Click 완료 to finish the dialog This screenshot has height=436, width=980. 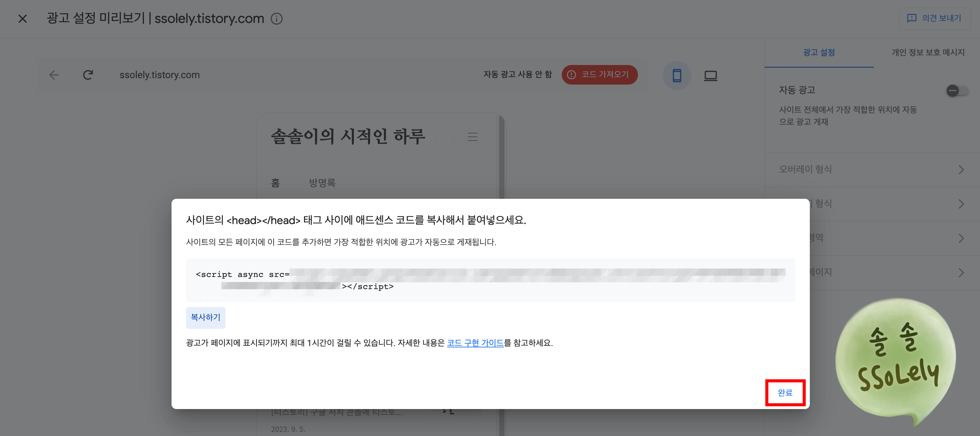785,393
